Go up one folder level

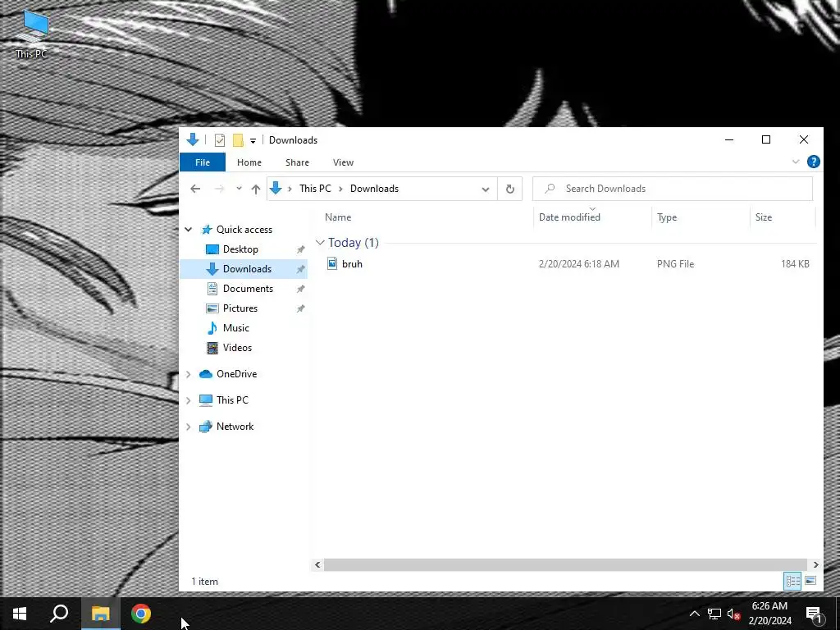[256, 189]
